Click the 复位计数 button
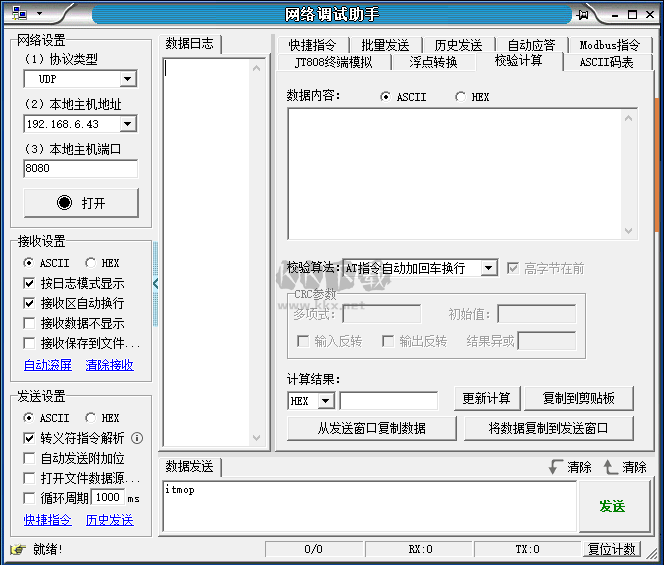 [x=612, y=549]
